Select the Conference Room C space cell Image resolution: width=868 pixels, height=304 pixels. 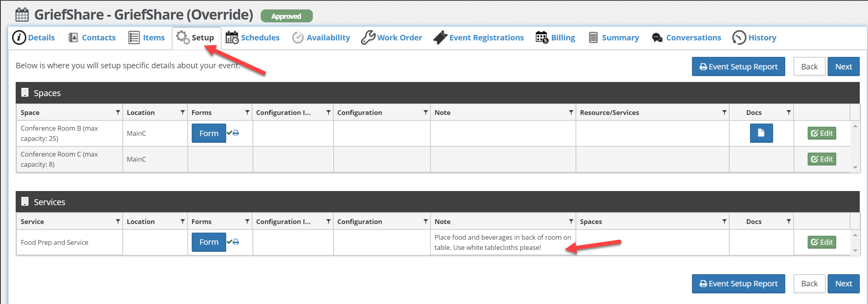[69, 159]
